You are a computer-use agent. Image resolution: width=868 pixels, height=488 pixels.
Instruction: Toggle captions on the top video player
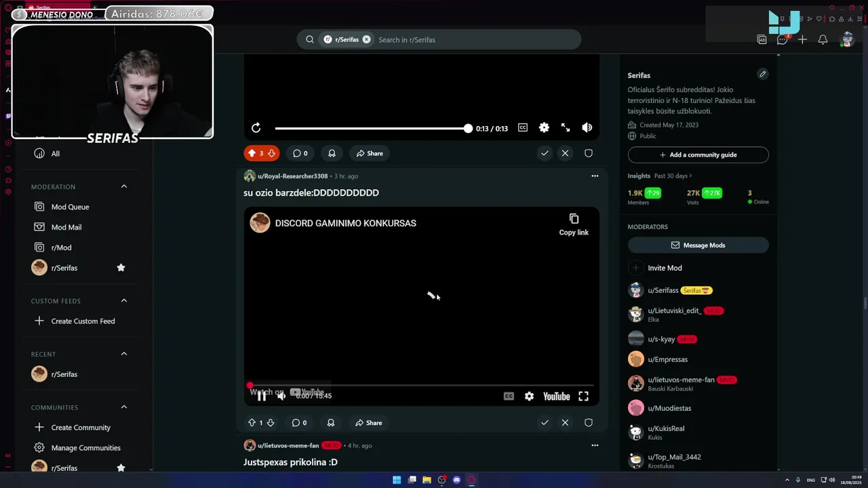[x=523, y=127]
